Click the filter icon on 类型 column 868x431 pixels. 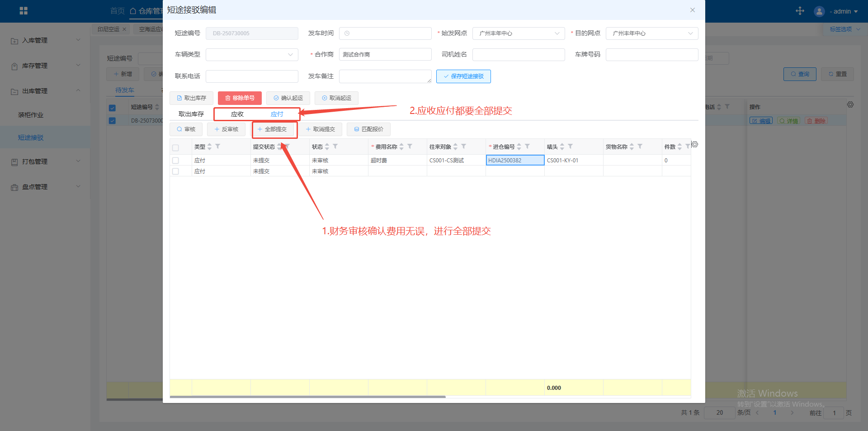coord(218,147)
